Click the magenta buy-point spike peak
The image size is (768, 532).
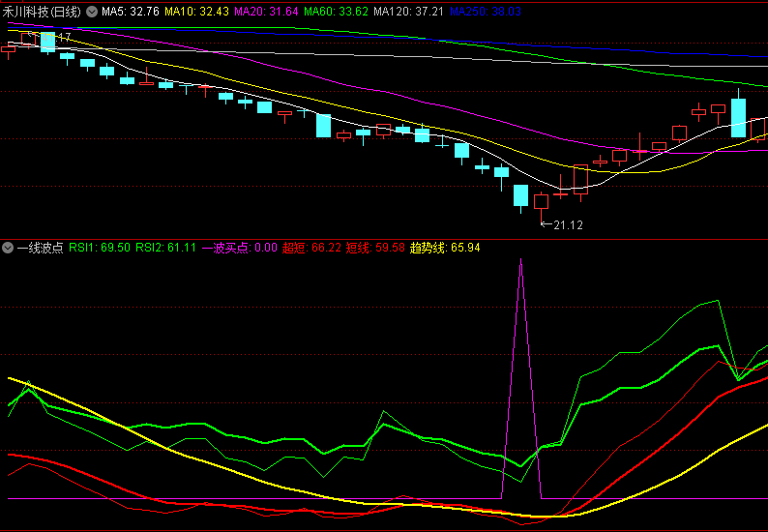tap(520, 259)
